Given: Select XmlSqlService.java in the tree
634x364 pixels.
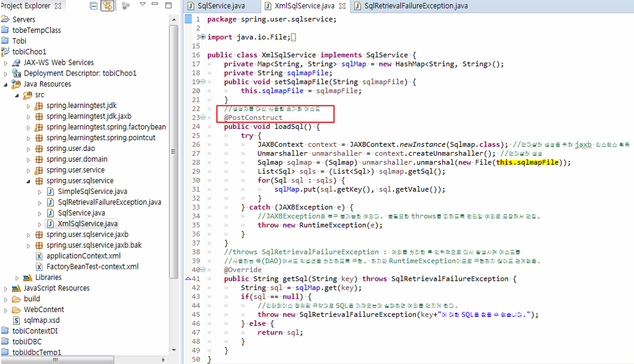Looking at the screenshot, I should (x=87, y=224).
